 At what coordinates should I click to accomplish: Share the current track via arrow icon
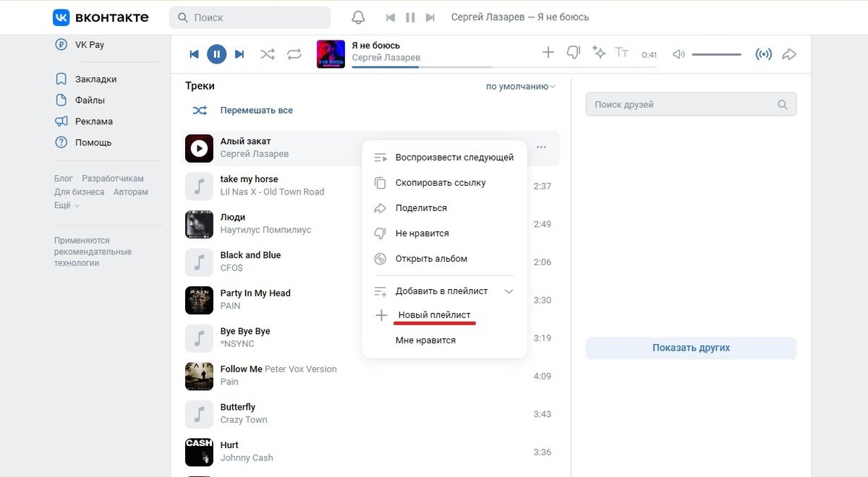click(x=789, y=54)
